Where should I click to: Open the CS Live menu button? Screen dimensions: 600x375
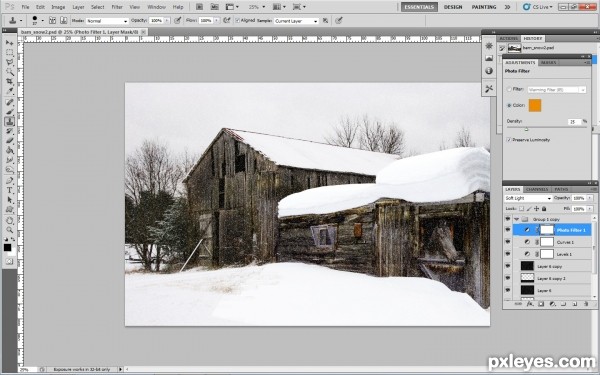[x=538, y=7]
